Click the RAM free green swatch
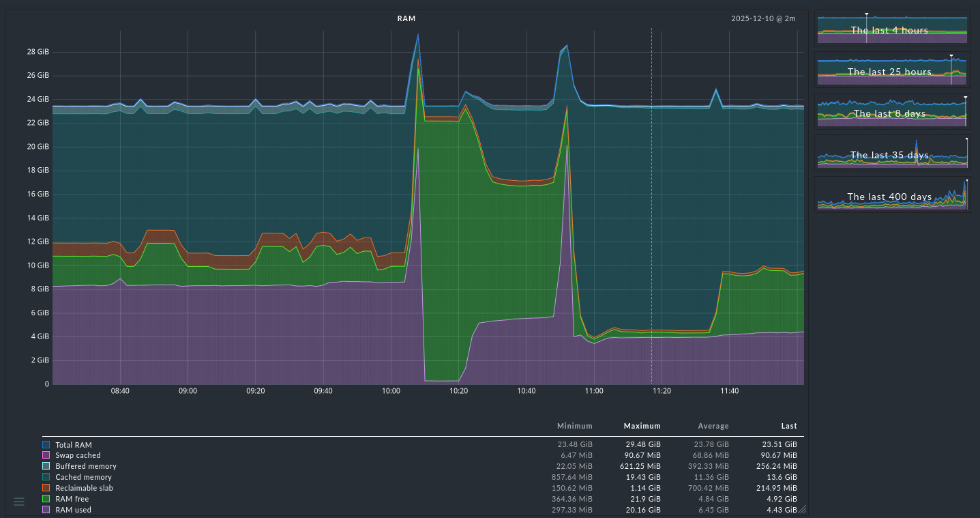This screenshot has width=980, height=518. tap(46, 499)
